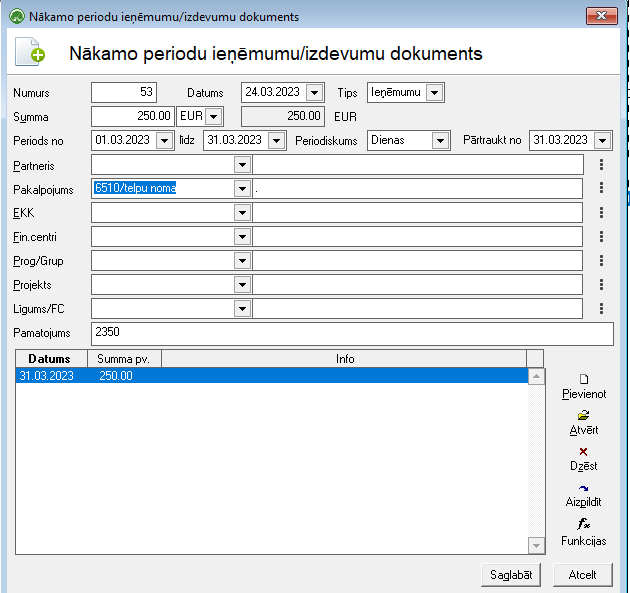This screenshot has width=630, height=593.
Task: Click the Pievienot label
Action: coord(584,394)
